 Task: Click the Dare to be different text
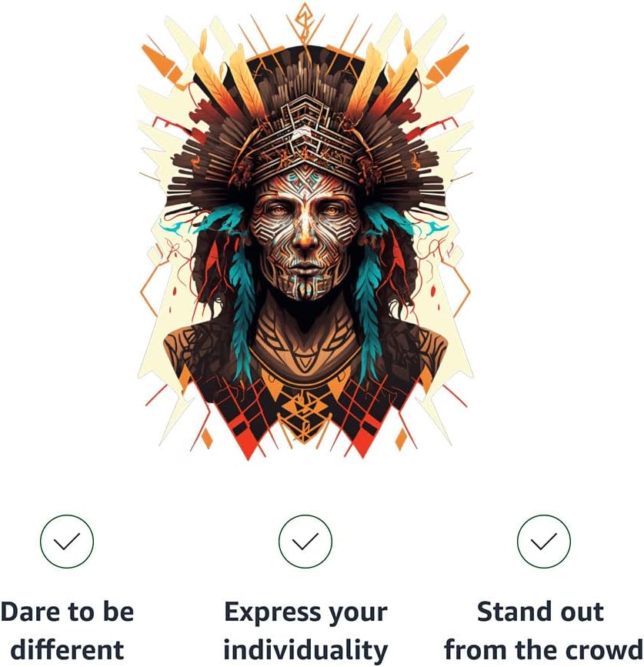tap(67, 631)
